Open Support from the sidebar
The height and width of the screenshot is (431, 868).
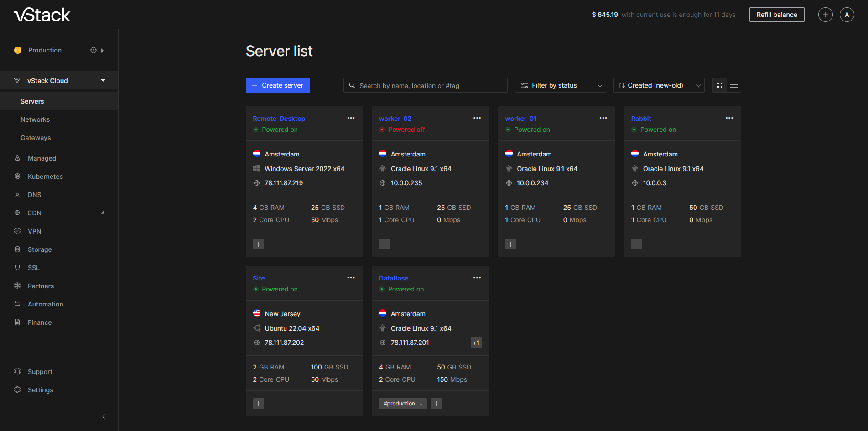tap(40, 372)
